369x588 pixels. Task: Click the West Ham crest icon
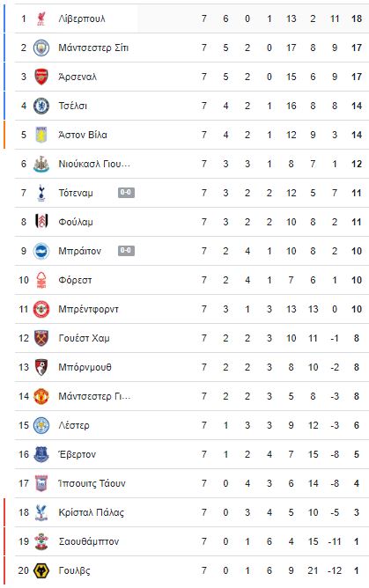point(41,338)
